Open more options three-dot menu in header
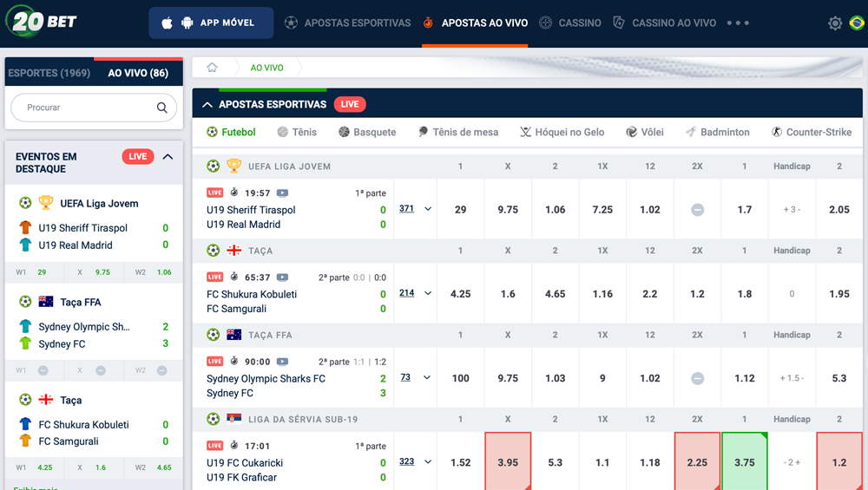 (738, 23)
